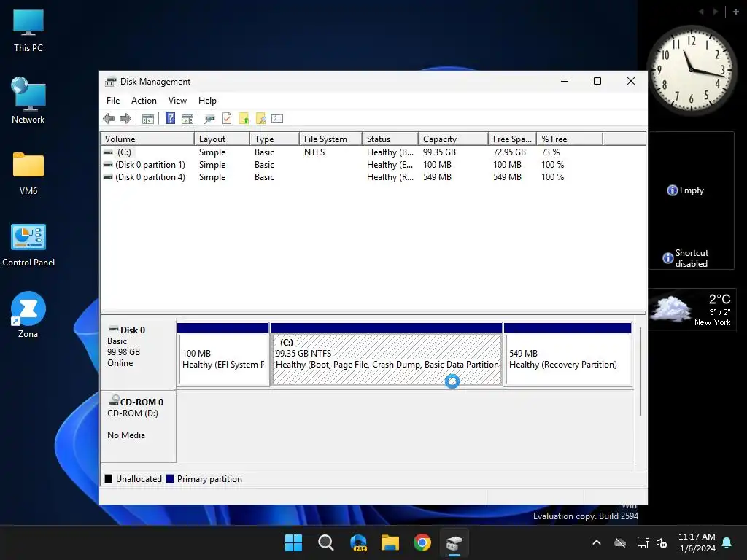
Task: Click the 73 % free cell
Action: [x=551, y=152]
